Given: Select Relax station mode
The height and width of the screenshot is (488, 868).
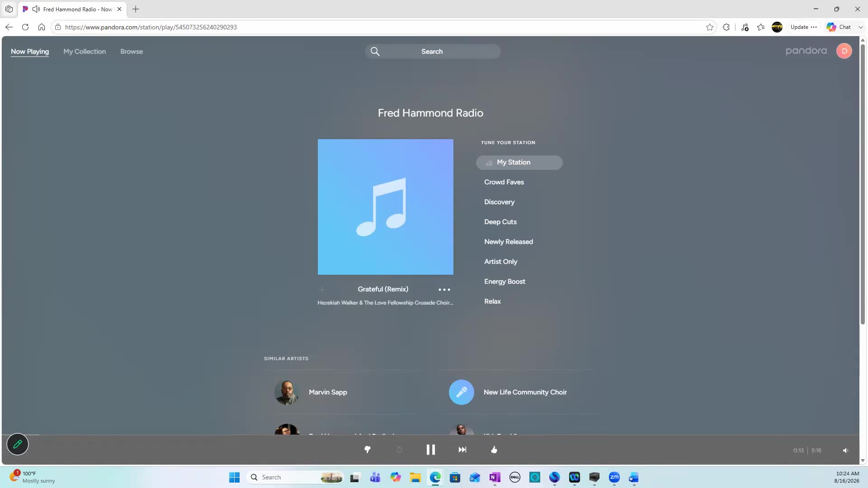Looking at the screenshot, I should coord(492,301).
